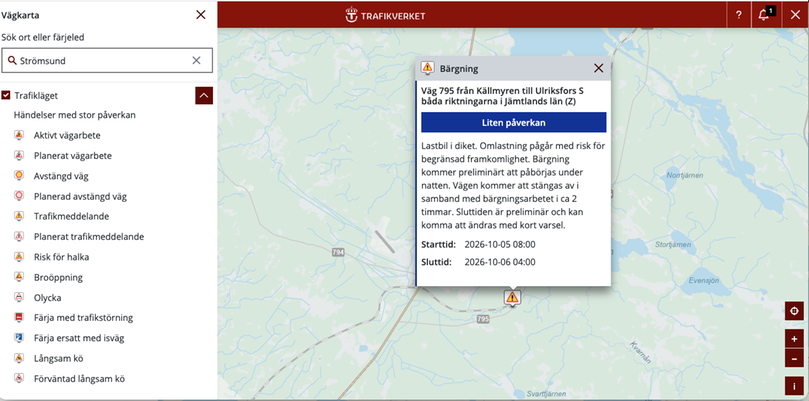Click the Planerad avstängd väg label
This screenshot has height=401, width=809.
[x=80, y=196]
